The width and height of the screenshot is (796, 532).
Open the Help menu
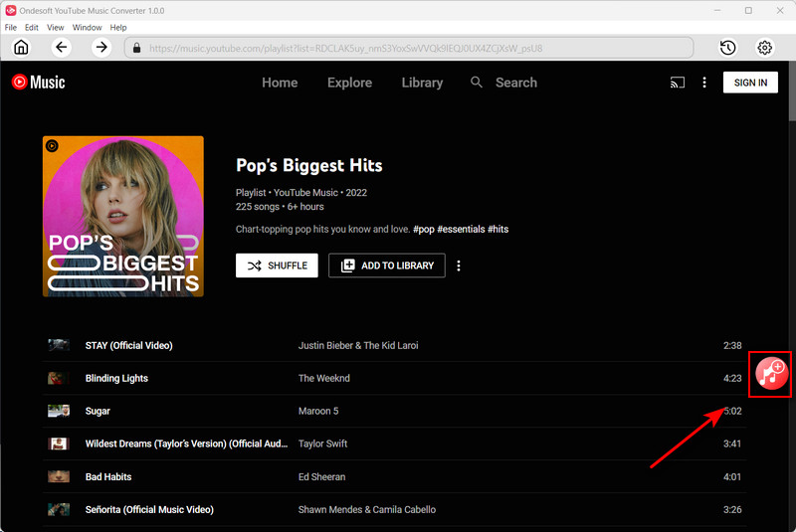(x=118, y=28)
